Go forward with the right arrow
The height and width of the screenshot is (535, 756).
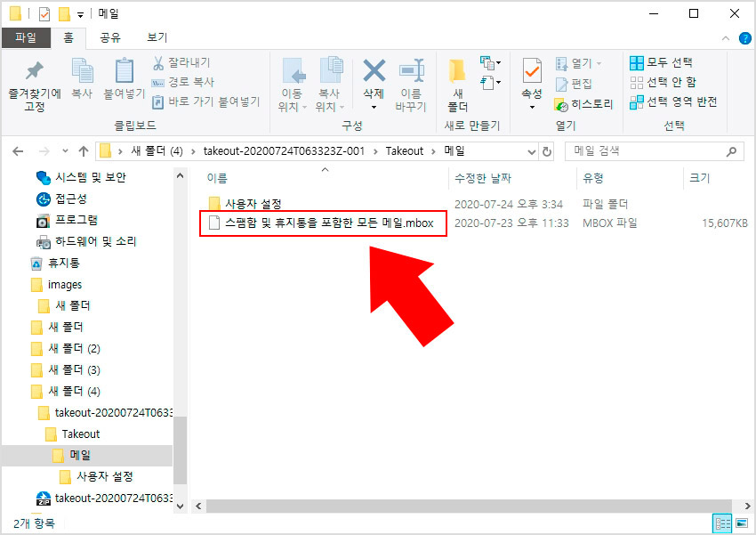point(44,151)
